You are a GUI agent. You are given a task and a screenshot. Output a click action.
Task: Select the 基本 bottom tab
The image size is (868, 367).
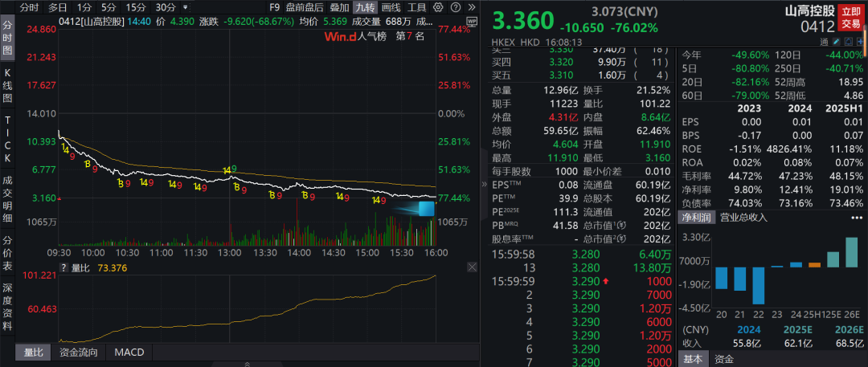(691, 359)
